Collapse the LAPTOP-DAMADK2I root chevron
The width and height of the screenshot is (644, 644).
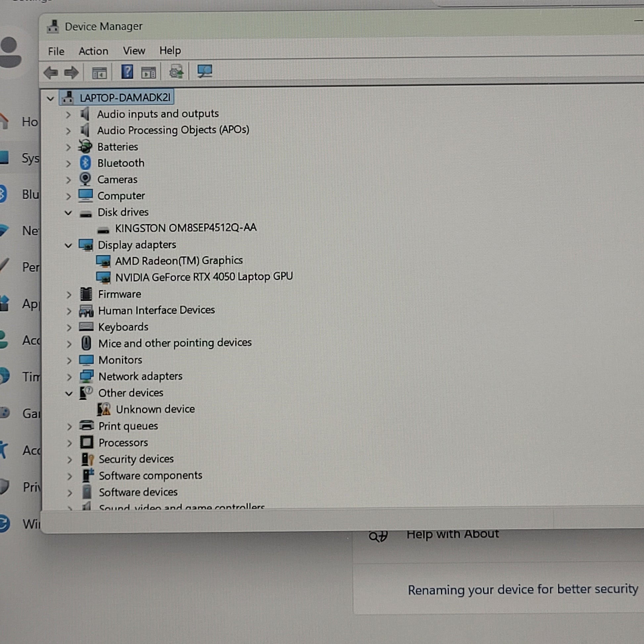50,99
